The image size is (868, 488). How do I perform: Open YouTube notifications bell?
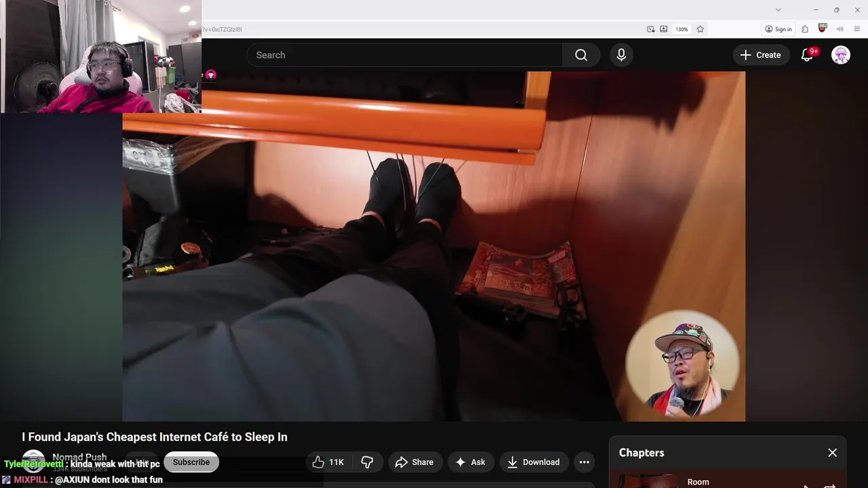807,55
